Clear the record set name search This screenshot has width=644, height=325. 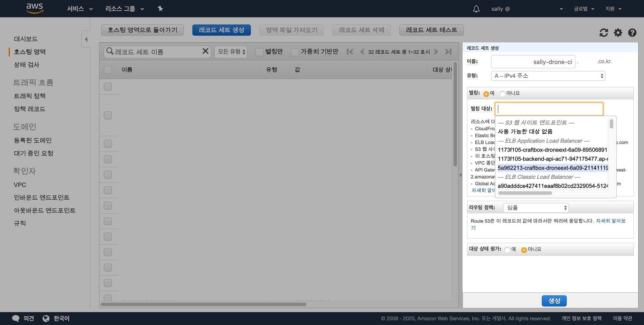coord(205,51)
